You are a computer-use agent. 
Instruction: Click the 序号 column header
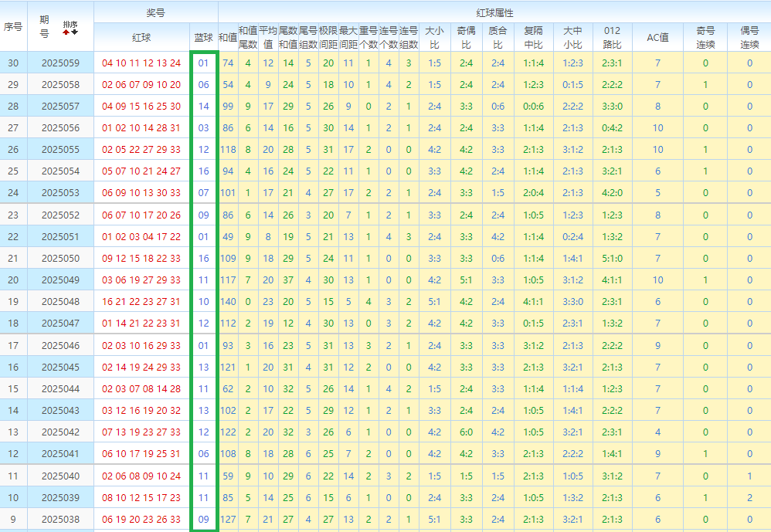[x=13, y=26]
